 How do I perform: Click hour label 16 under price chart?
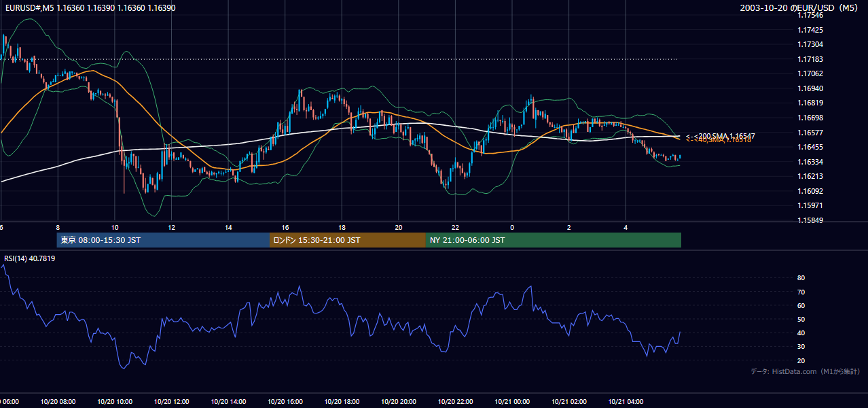pos(285,228)
